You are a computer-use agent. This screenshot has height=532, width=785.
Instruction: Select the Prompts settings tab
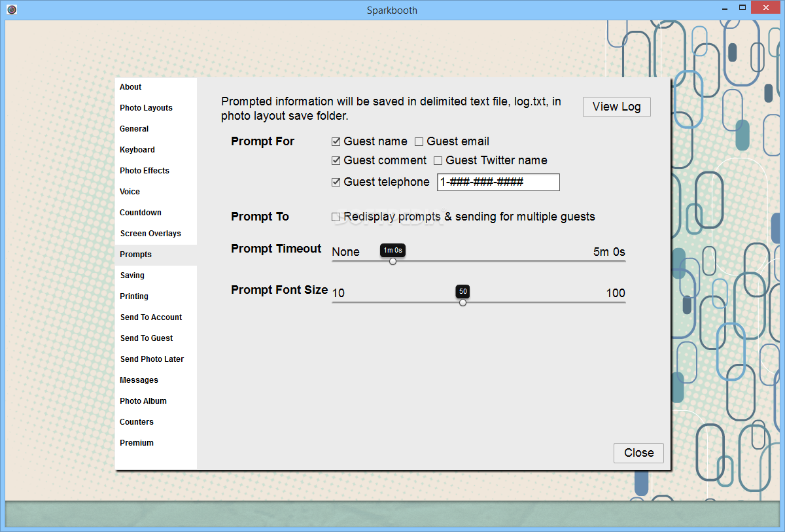pos(156,255)
